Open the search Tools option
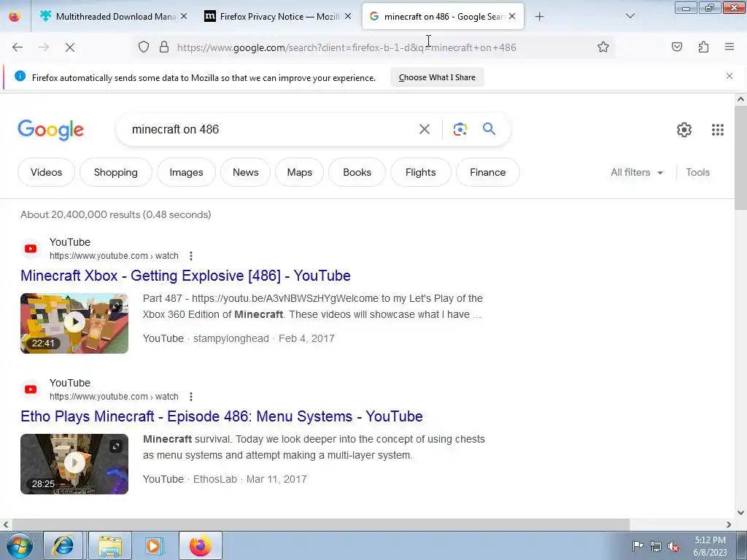 point(697,172)
